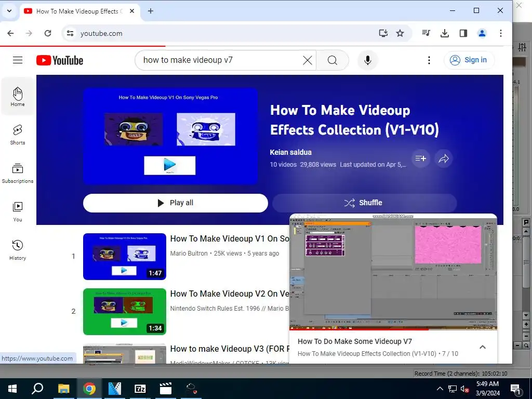Click the miniplayer video preview

393,271
